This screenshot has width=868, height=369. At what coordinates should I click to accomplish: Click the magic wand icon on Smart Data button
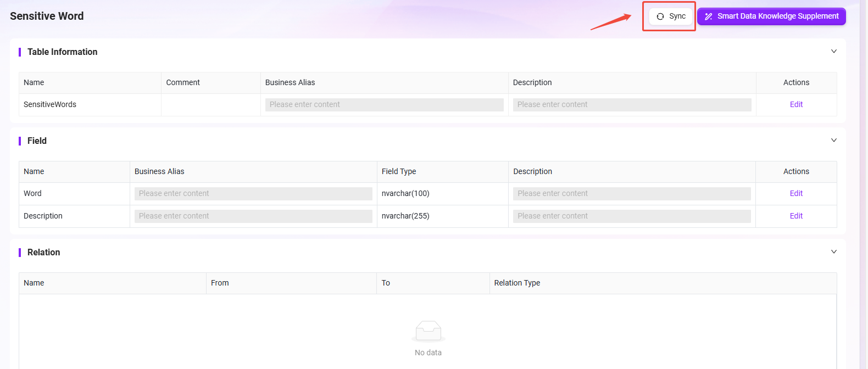pyautogui.click(x=709, y=16)
